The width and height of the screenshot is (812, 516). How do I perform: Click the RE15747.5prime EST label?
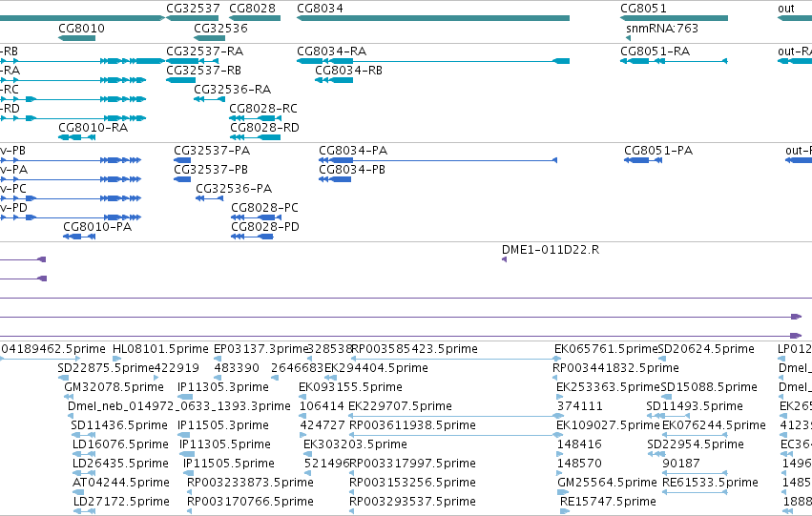tap(608, 503)
